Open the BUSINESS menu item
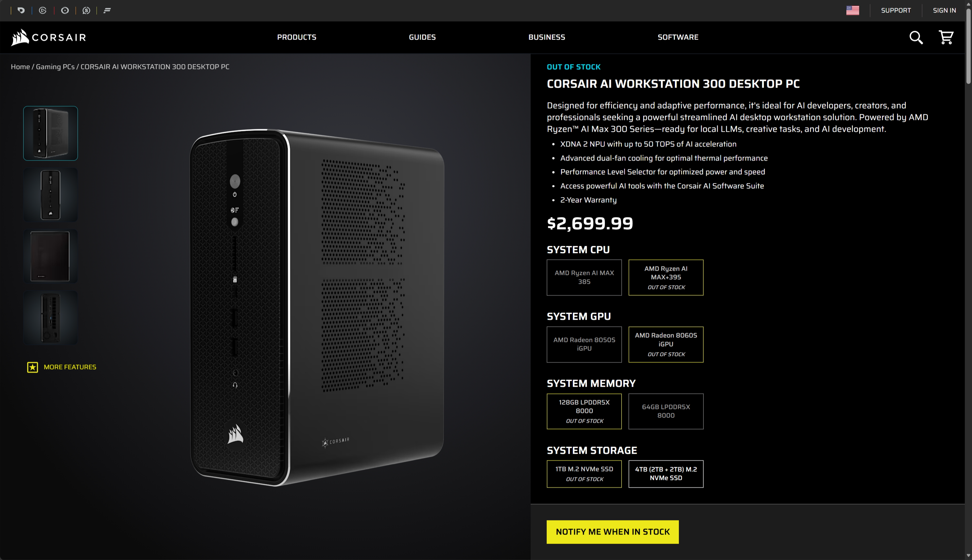Image resolution: width=972 pixels, height=560 pixels. tap(546, 37)
